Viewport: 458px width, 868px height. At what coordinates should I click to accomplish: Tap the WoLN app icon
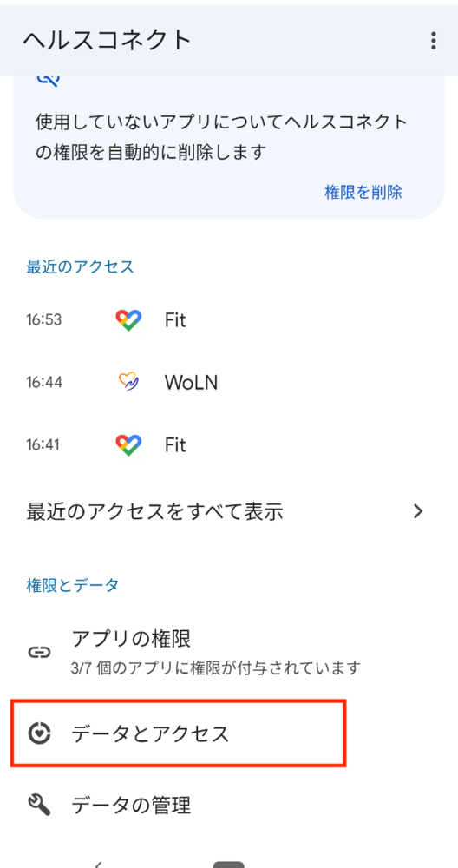(128, 382)
